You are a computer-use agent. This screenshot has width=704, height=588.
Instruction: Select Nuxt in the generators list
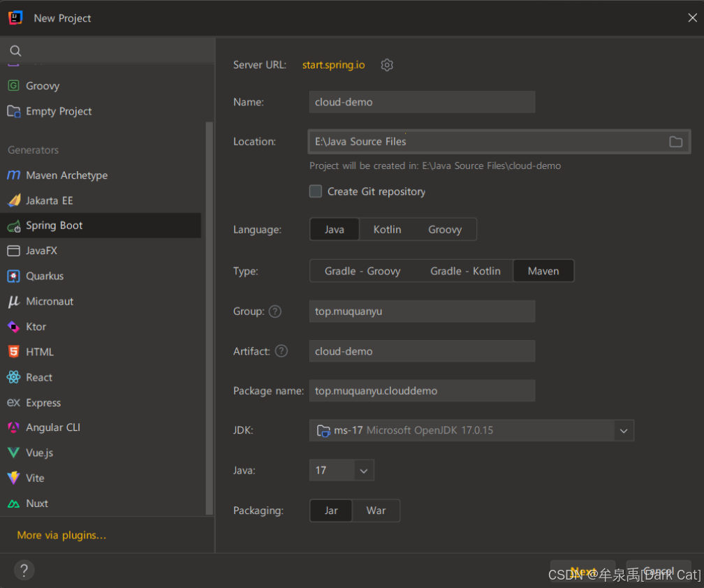101,504
